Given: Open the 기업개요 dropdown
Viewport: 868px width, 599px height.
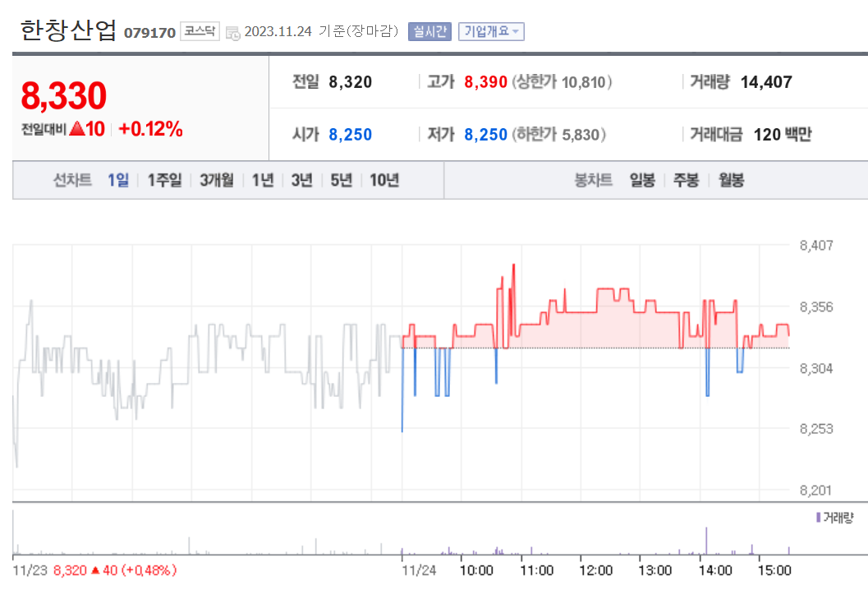Looking at the screenshot, I should (x=491, y=31).
